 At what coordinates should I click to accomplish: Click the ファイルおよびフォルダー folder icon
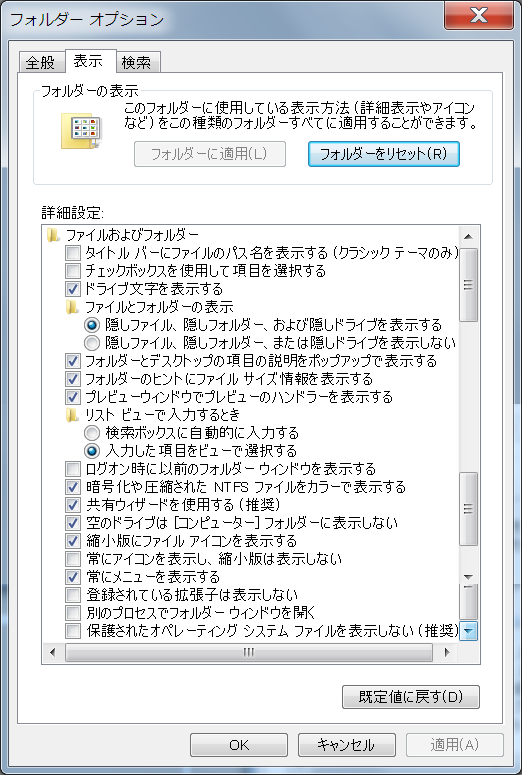(53, 235)
